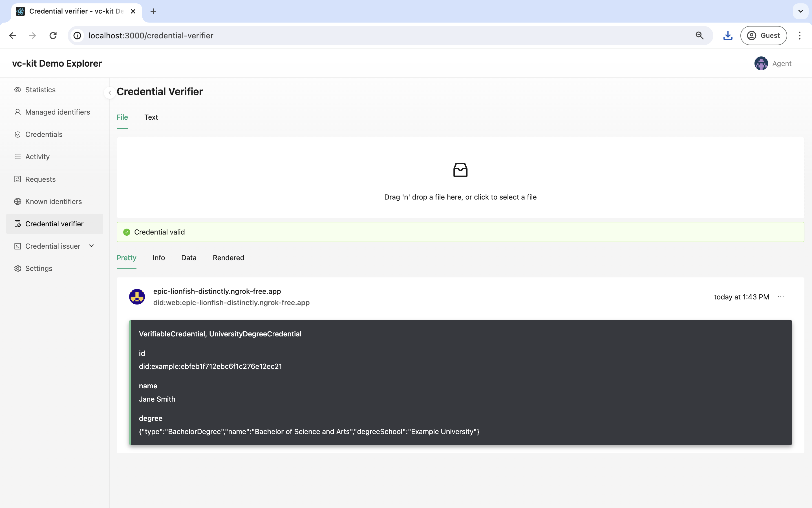This screenshot has height=508, width=812.
Task: Click the 'Credential valid' status text
Action: [x=159, y=232]
